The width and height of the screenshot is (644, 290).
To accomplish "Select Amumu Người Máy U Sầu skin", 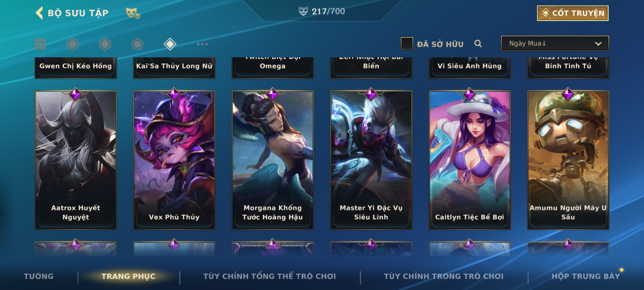I will (568, 160).
